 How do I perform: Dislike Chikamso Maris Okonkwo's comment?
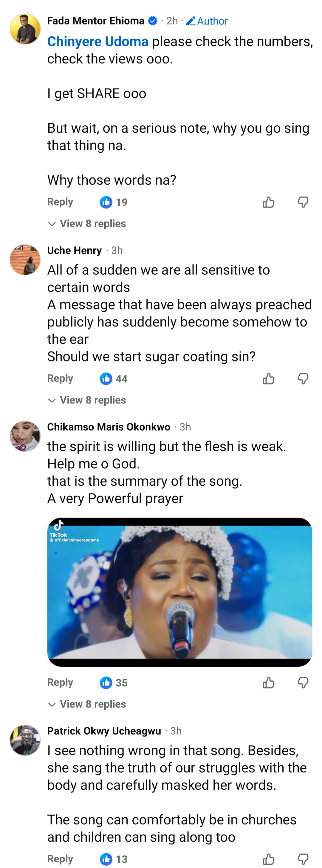coord(303,683)
